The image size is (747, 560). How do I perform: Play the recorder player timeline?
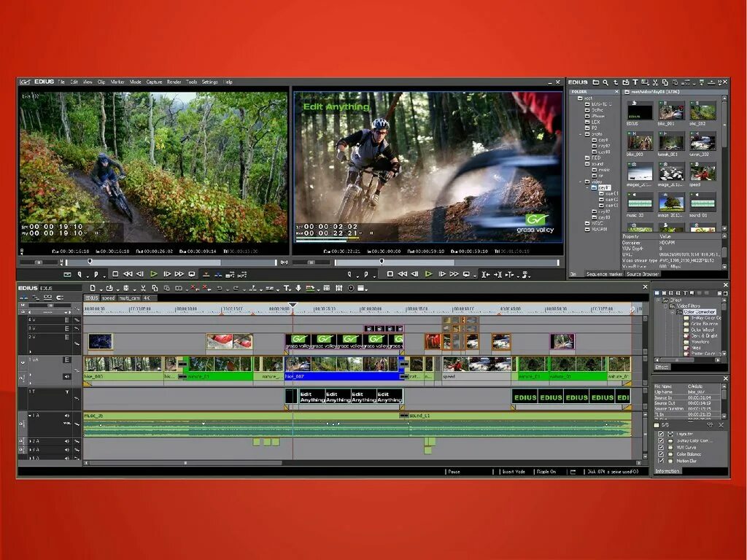(428, 274)
